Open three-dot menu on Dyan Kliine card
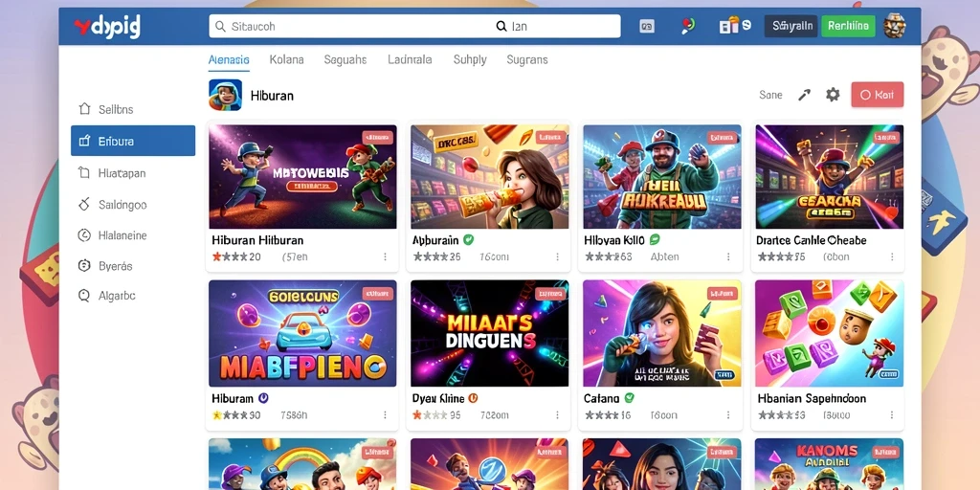The height and width of the screenshot is (490, 980). click(556, 415)
